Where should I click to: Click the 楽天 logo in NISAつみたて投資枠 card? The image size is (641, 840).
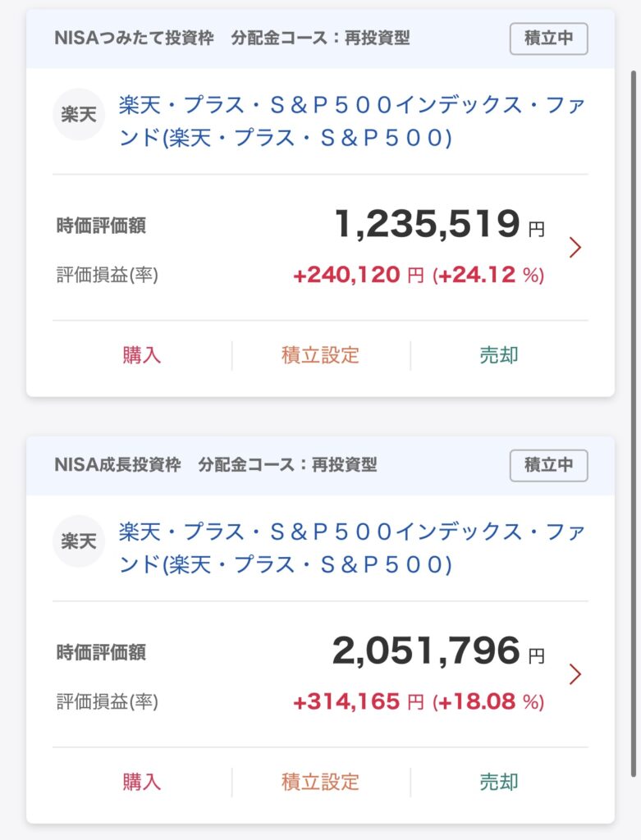(79, 115)
